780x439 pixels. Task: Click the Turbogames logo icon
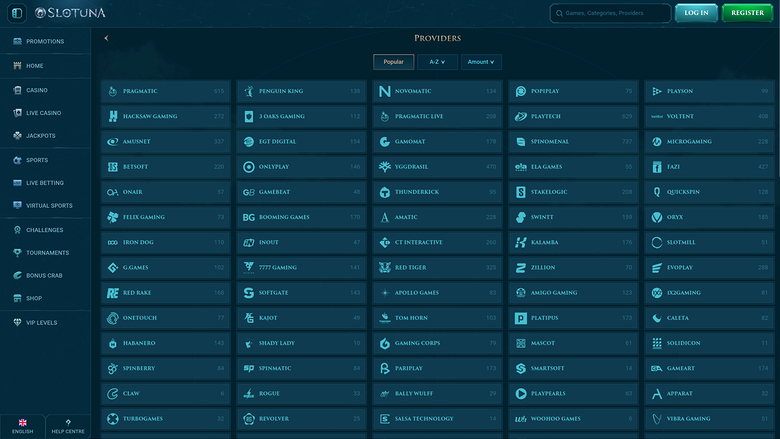[x=113, y=419]
